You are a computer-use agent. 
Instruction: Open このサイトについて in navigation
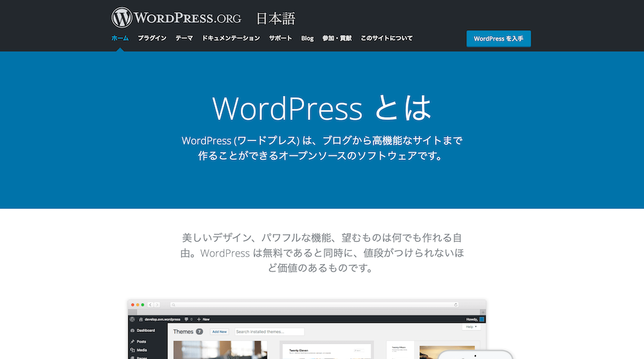coord(386,38)
